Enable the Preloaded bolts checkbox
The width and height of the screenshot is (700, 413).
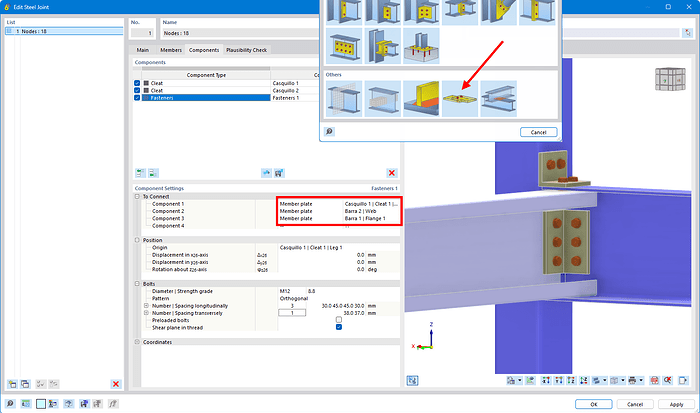[x=339, y=319]
